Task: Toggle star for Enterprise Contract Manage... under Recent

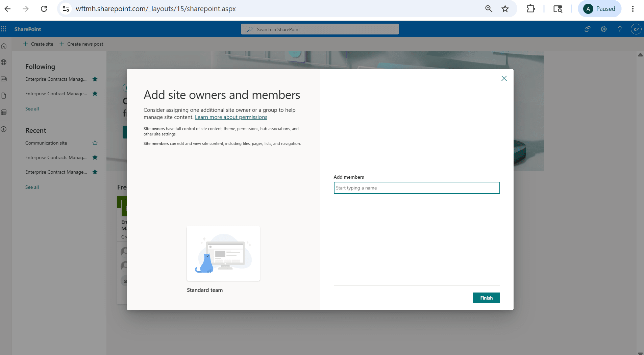Action: tap(95, 172)
